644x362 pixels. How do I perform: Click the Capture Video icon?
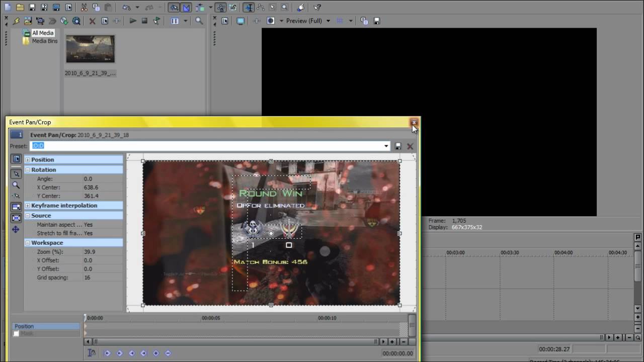(40, 21)
